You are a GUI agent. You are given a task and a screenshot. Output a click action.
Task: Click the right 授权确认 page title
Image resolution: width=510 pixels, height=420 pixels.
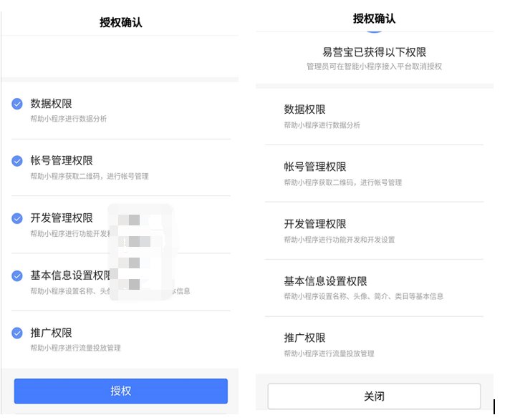pos(374,19)
